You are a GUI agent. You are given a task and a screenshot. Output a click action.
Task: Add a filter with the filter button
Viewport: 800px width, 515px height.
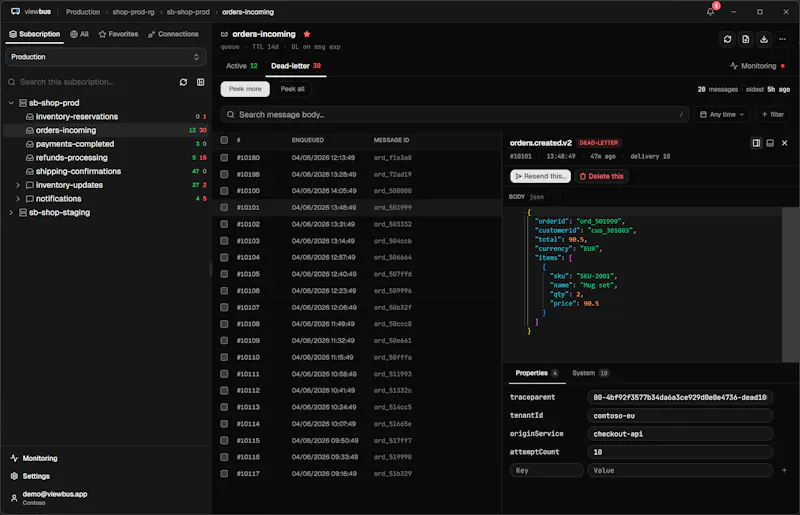point(772,114)
